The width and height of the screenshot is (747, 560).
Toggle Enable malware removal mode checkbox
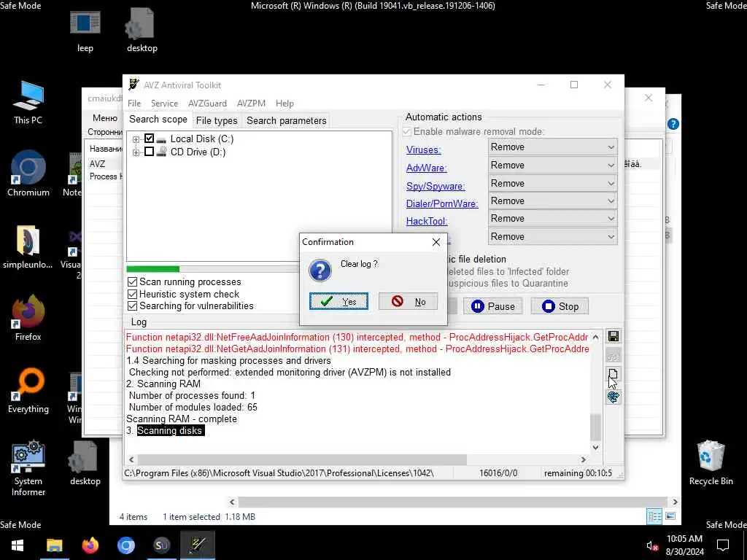coord(407,131)
